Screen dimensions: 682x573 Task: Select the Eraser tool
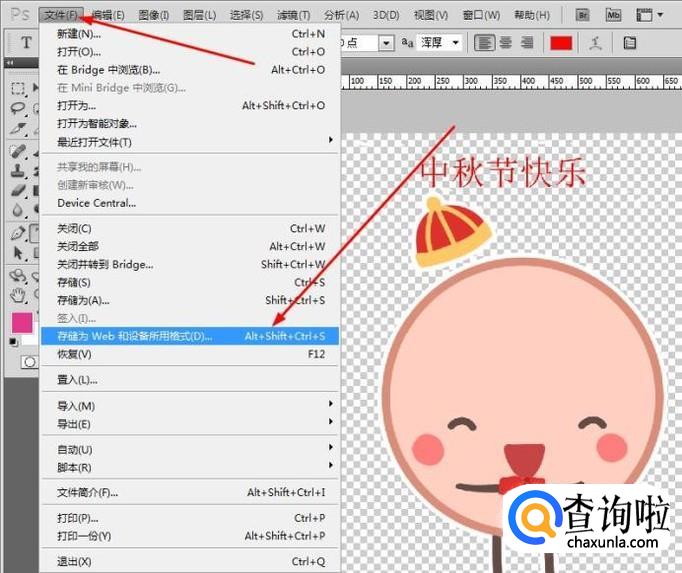18,191
